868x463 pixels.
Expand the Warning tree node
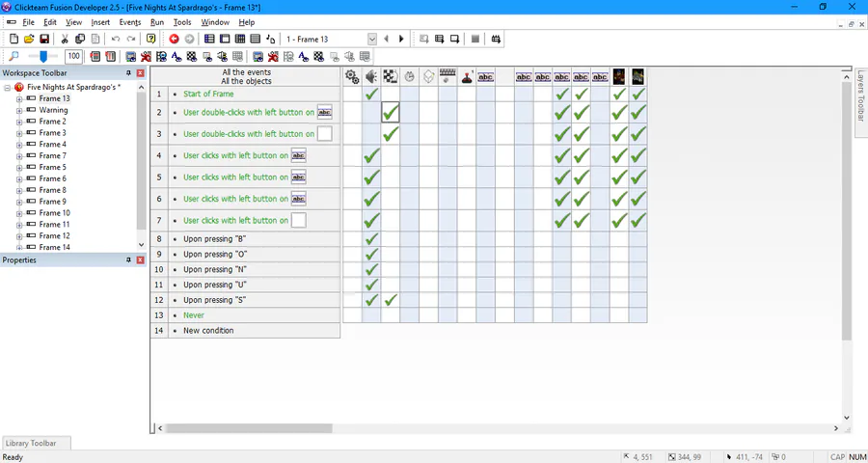[19, 110]
